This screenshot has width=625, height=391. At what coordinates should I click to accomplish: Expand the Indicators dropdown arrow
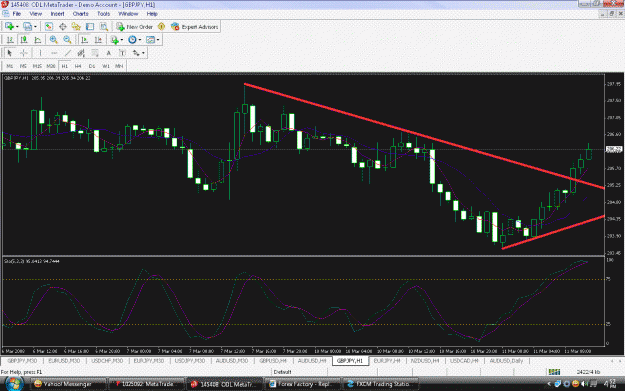tap(122, 40)
